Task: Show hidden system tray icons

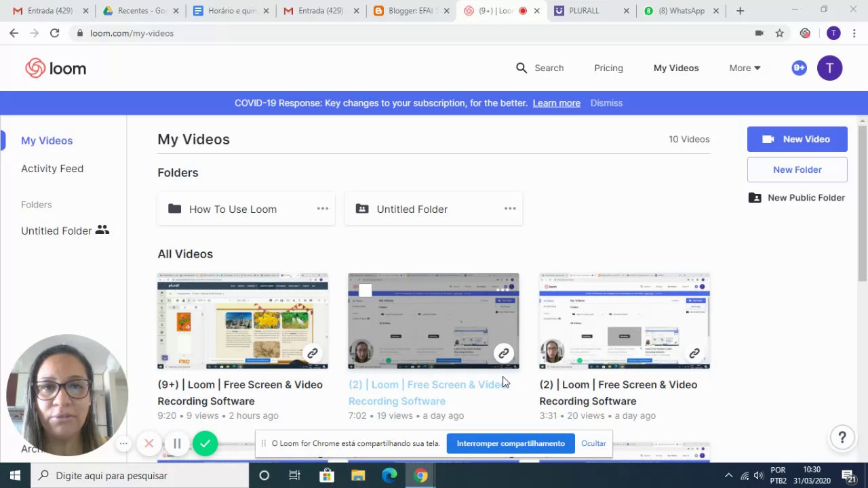Action: 728,476
